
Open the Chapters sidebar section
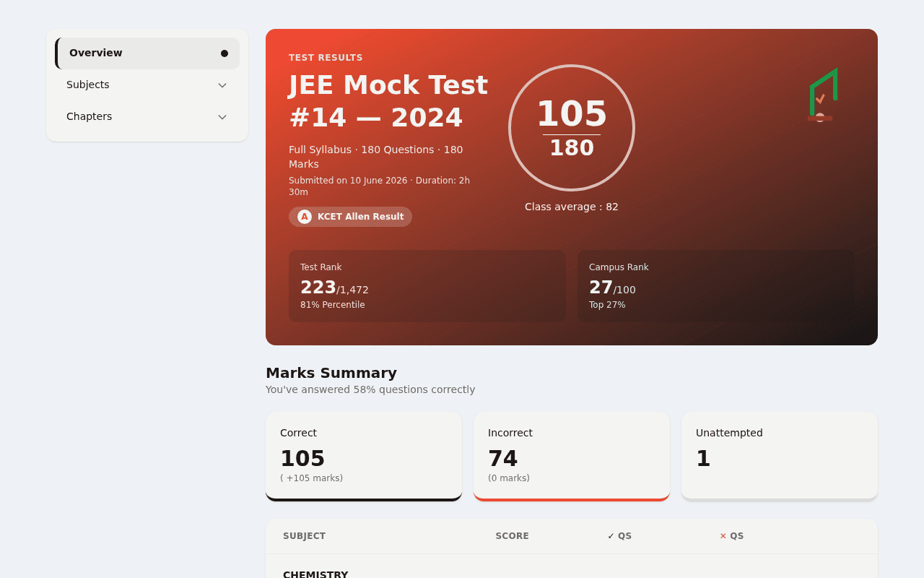pos(147,117)
